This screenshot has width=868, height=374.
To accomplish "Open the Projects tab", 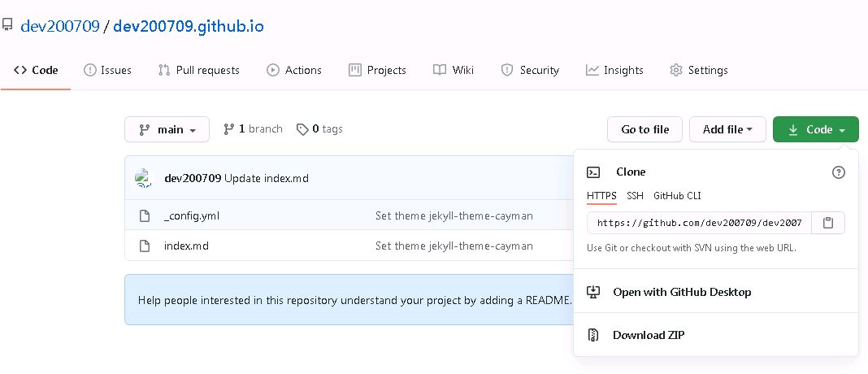I will [x=377, y=71].
